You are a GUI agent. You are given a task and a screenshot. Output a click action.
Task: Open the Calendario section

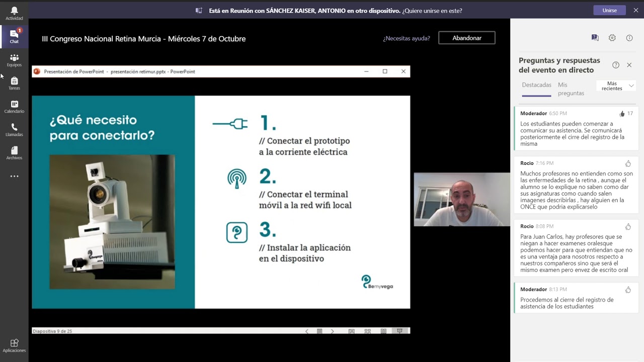14,107
